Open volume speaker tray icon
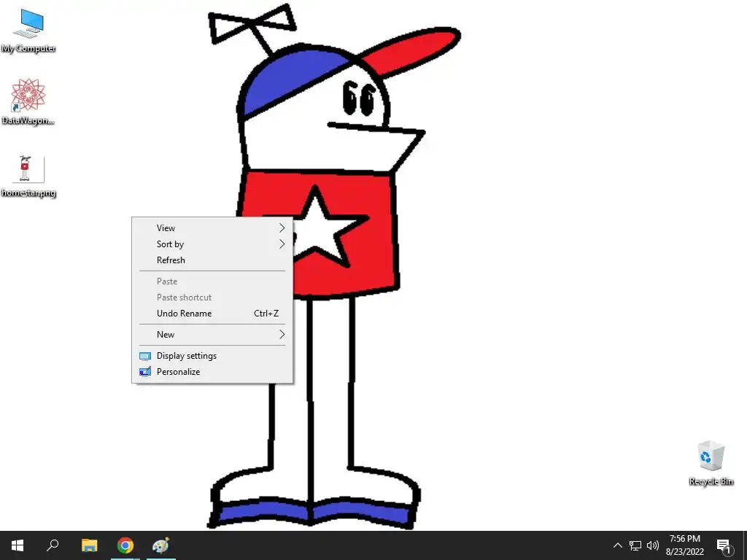747x560 pixels. 653,545
